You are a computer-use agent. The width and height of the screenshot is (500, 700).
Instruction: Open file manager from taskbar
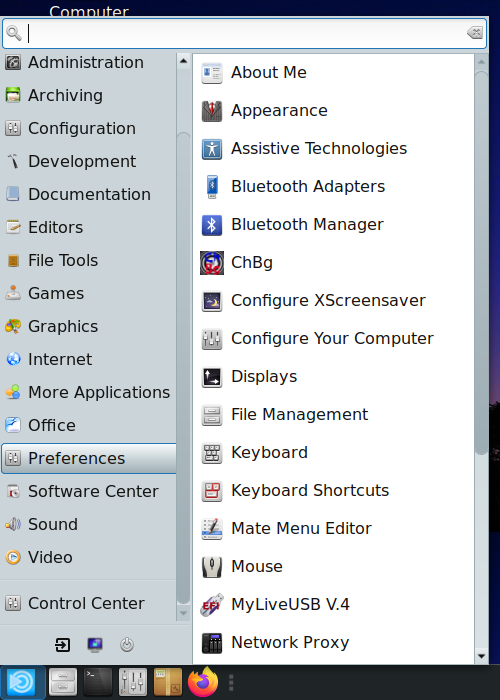coord(62,682)
